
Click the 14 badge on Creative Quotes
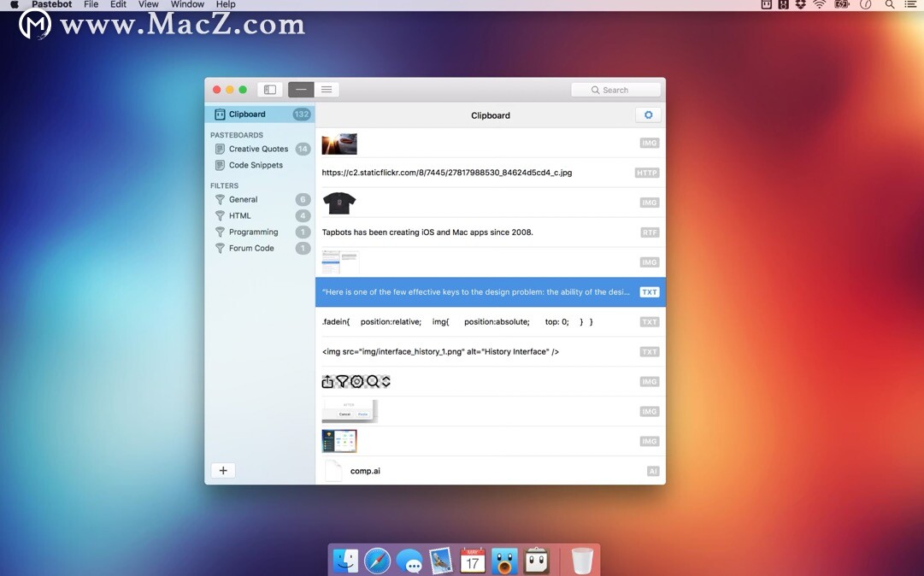click(303, 149)
